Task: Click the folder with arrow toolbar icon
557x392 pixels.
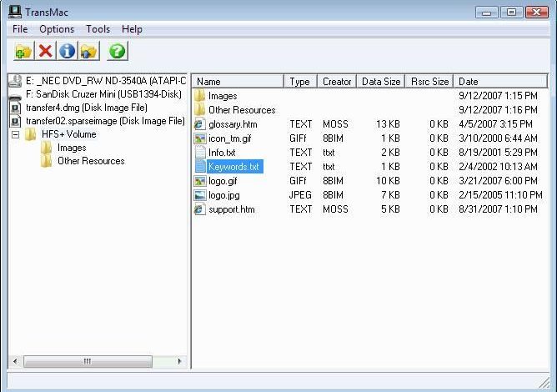Action: (89, 51)
